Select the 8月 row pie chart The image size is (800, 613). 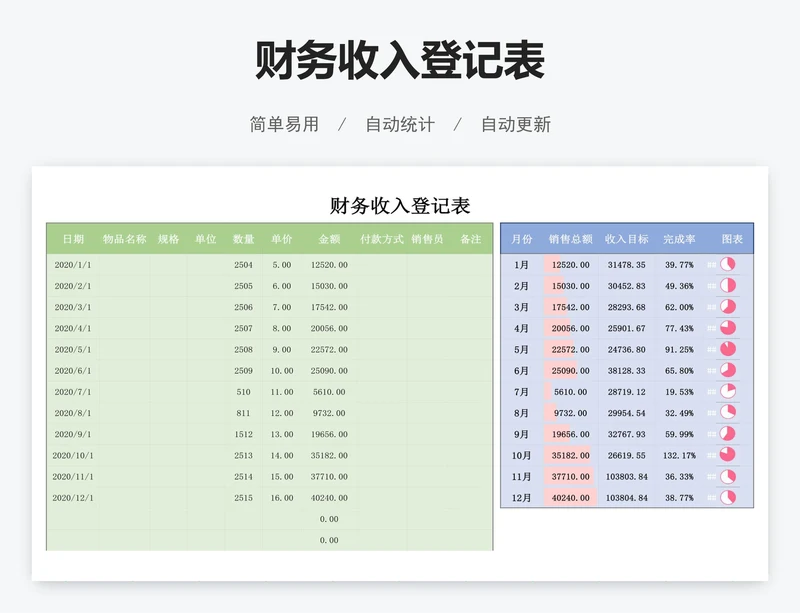(x=728, y=413)
